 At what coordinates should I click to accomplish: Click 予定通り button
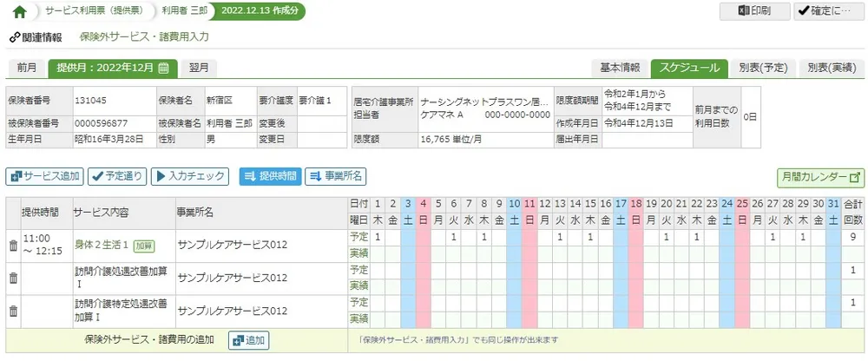pyautogui.click(x=117, y=177)
